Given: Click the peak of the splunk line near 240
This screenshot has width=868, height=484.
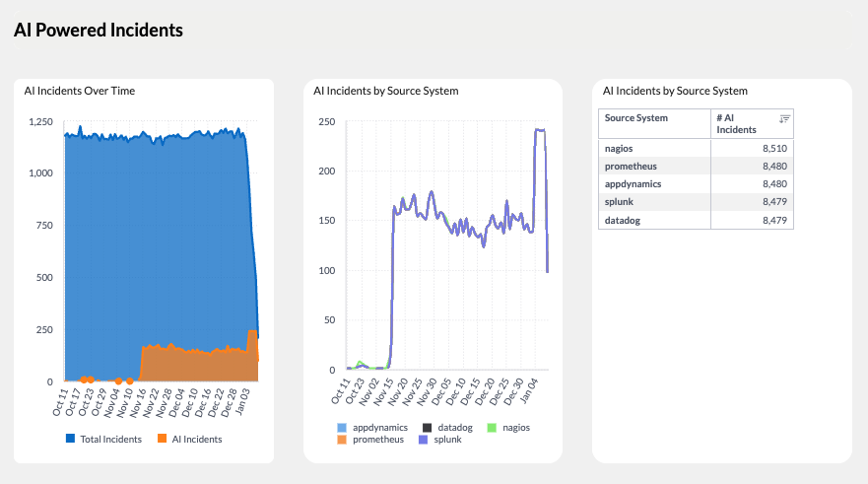Looking at the screenshot, I should click(x=540, y=130).
